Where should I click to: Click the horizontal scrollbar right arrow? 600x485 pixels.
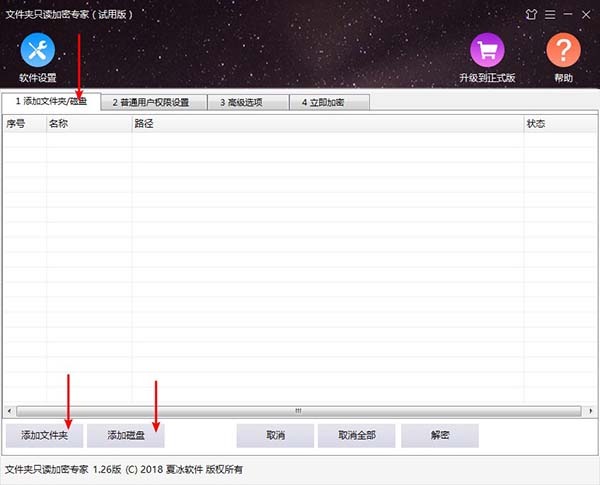(587, 410)
